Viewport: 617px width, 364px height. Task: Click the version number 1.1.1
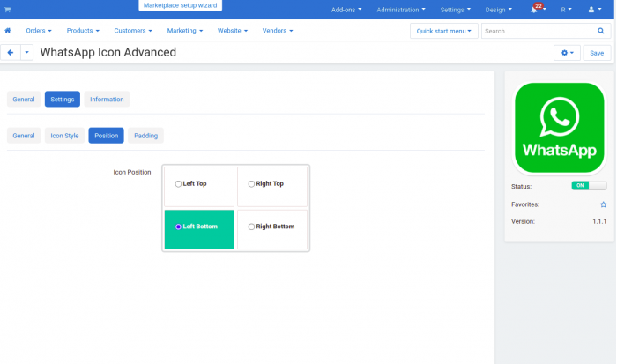coord(599,221)
